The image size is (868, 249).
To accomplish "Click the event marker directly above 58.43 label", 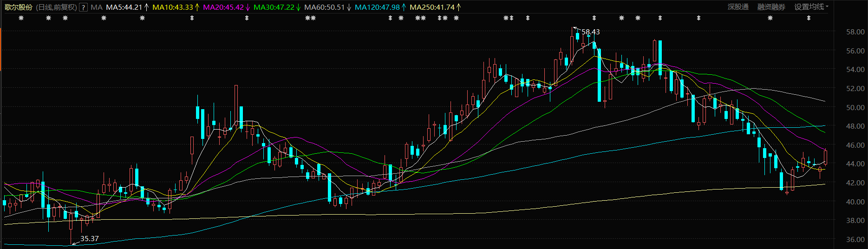I will 594,18.
